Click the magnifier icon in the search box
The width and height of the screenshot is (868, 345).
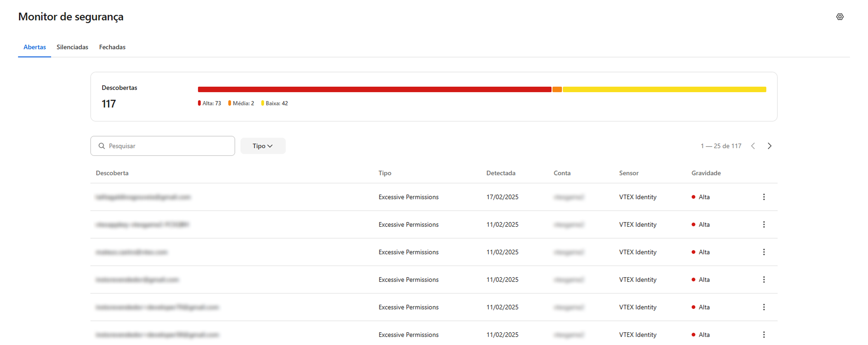point(101,146)
